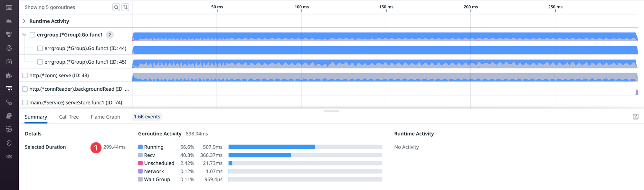Click the 898.04ms goroutine activity total

(197, 133)
